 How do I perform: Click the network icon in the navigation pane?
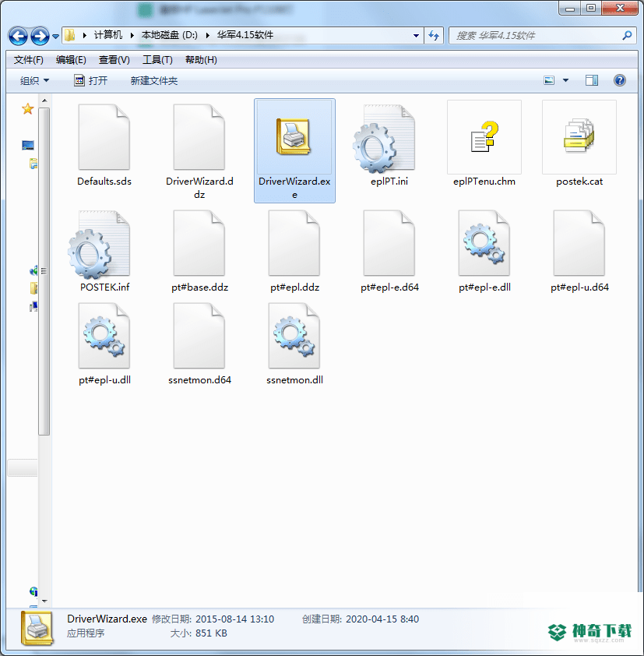[33, 591]
